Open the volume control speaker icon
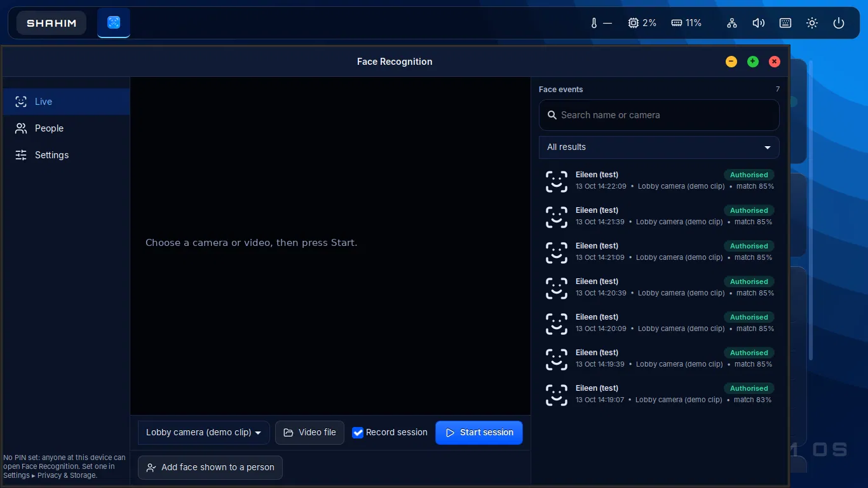 pos(759,23)
